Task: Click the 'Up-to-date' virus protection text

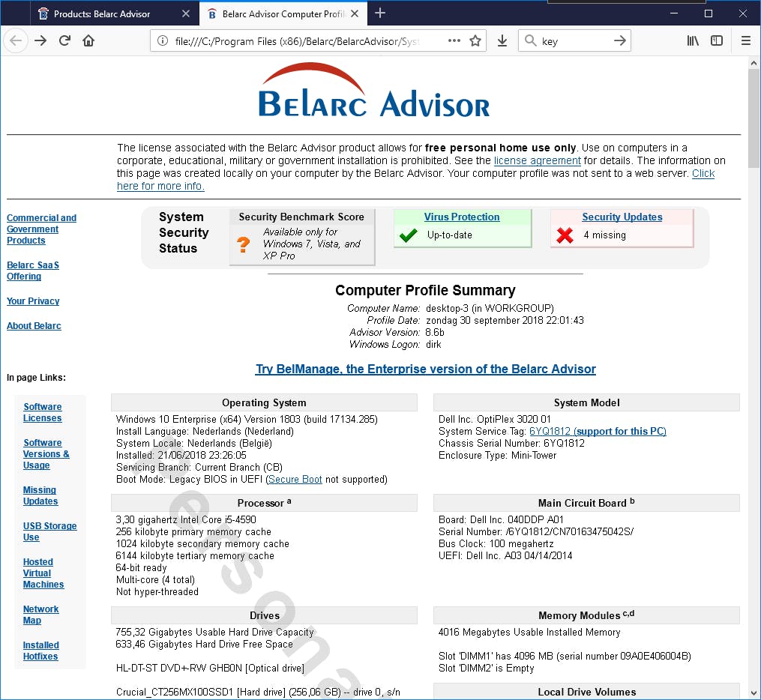Action: (x=449, y=235)
